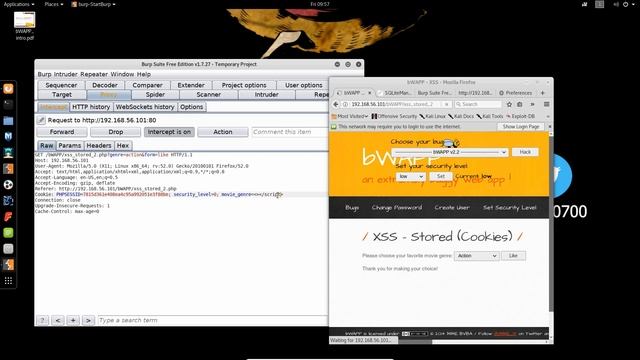Forward the intercepted request

(62, 132)
